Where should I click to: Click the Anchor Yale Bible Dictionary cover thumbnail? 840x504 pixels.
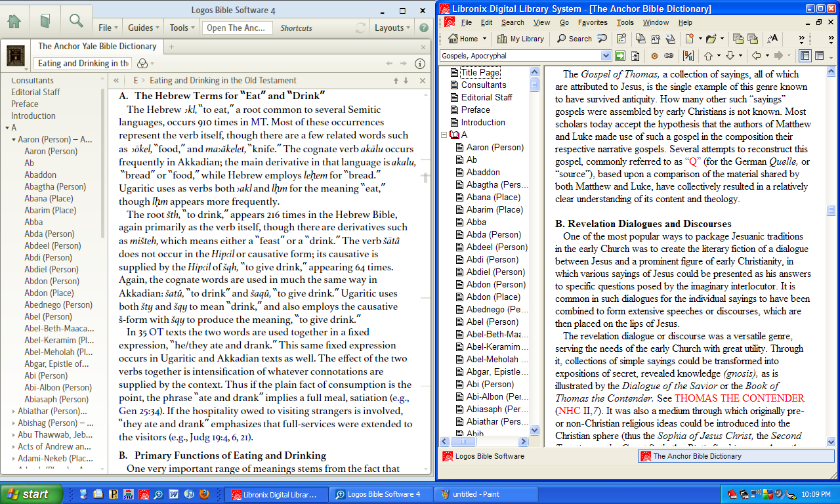click(16, 55)
